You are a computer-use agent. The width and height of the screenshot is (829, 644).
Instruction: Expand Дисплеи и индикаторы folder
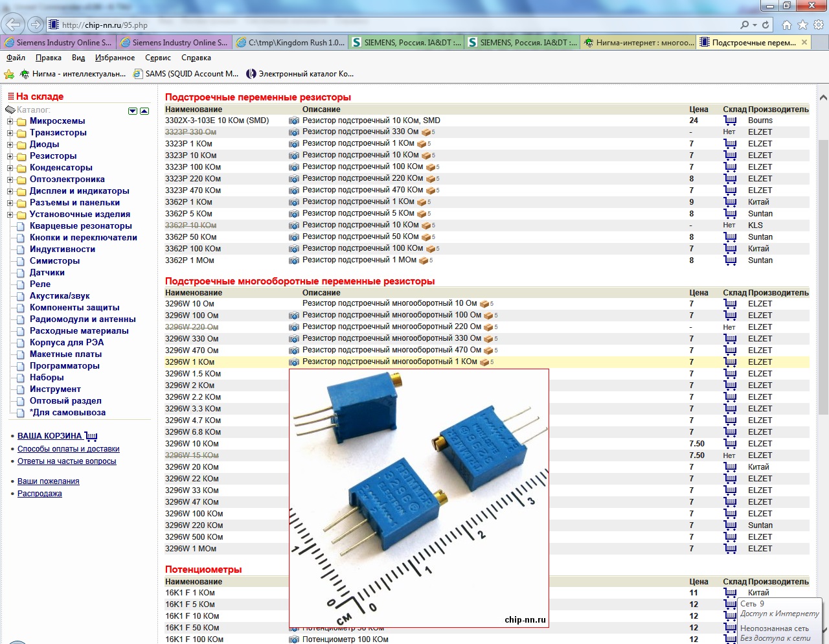(10, 191)
